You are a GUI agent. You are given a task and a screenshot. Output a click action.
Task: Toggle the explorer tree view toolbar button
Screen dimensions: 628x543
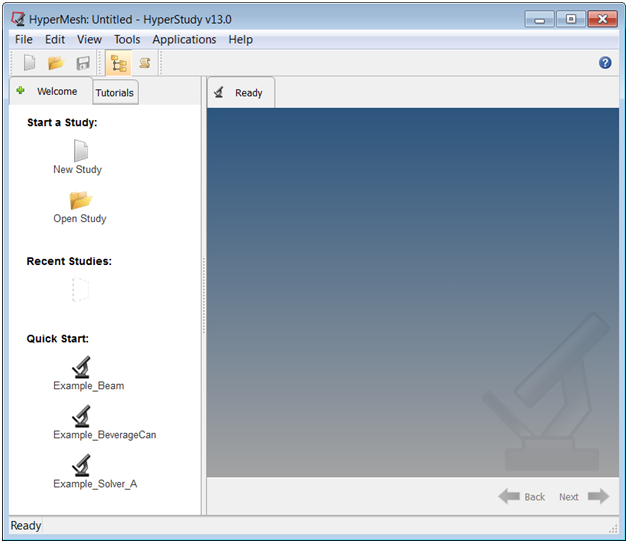[118, 63]
